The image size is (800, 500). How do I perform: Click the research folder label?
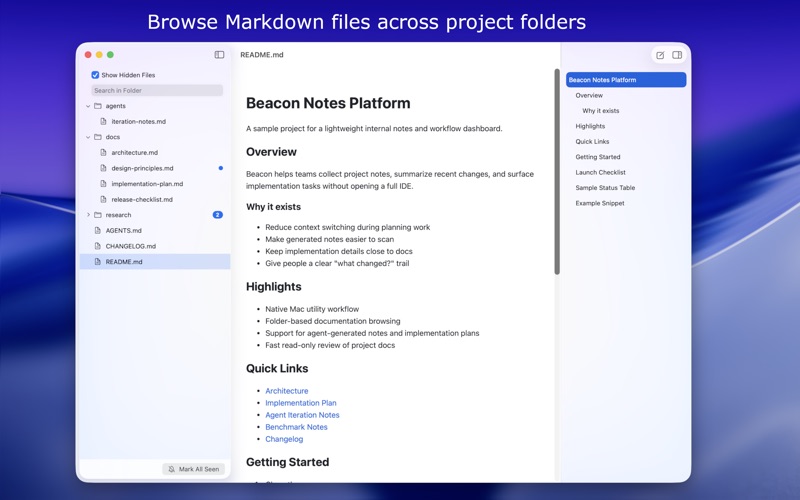pyautogui.click(x=118, y=215)
